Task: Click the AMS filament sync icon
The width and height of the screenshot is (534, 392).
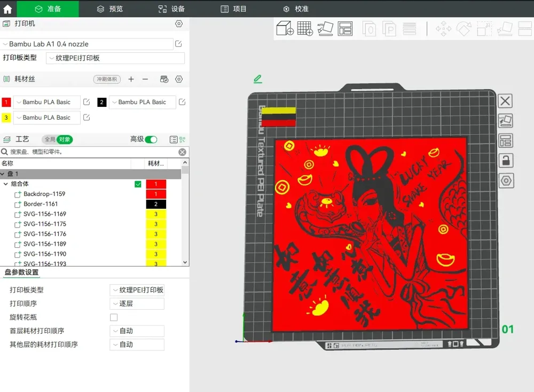Action: click(x=164, y=79)
